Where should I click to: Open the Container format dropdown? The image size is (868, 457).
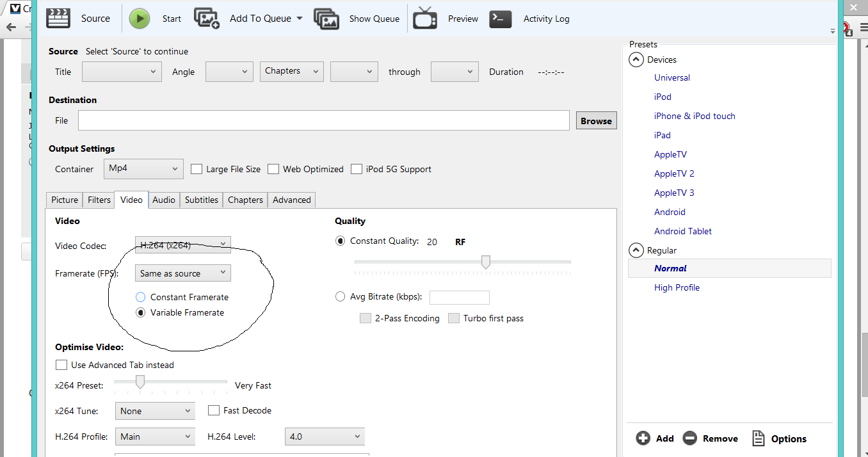point(143,168)
